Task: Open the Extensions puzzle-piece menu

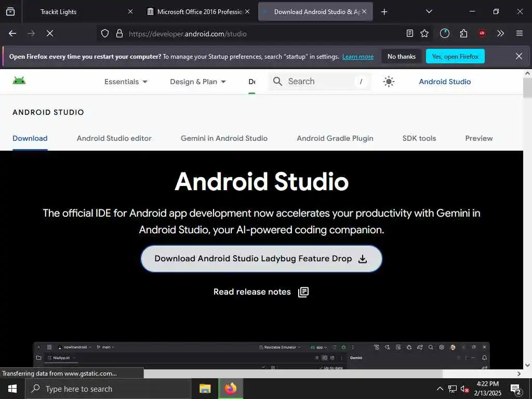Action: 463,33
